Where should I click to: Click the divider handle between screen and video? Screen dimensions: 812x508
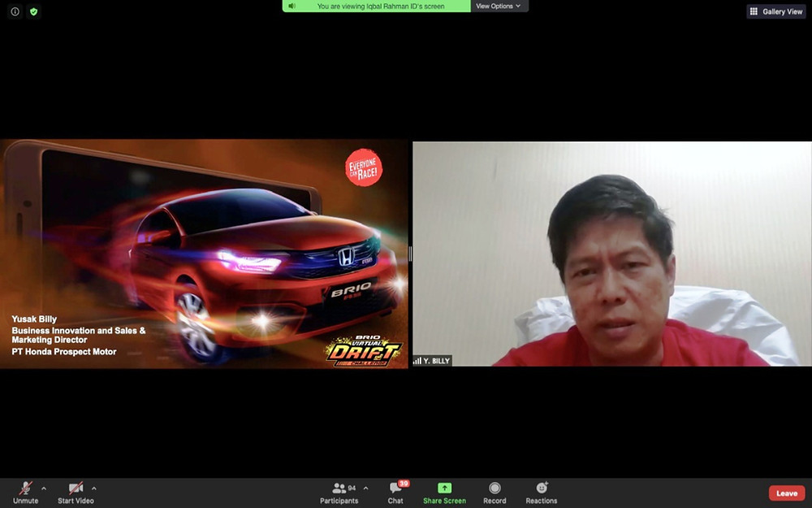pos(410,254)
